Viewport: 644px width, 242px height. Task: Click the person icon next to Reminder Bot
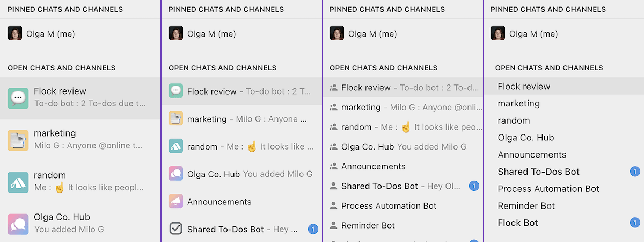[x=333, y=225]
